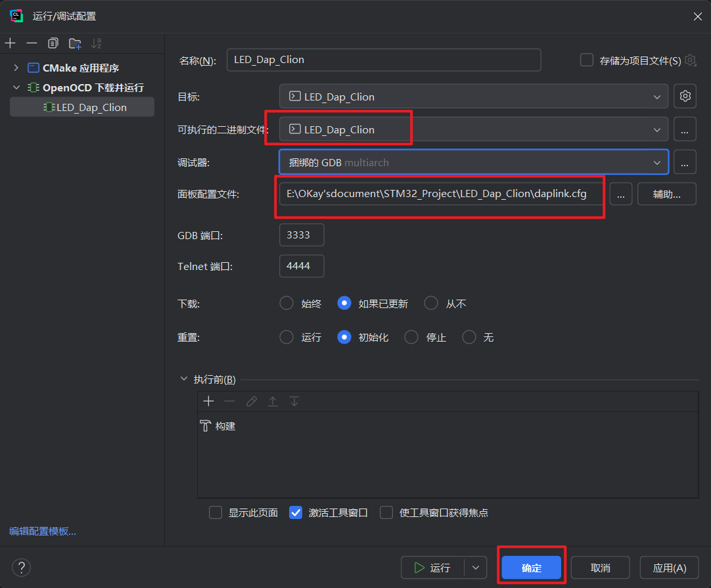Screen dimensions: 711x588
Task: Select download option 从不
Action: click(431, 303)
